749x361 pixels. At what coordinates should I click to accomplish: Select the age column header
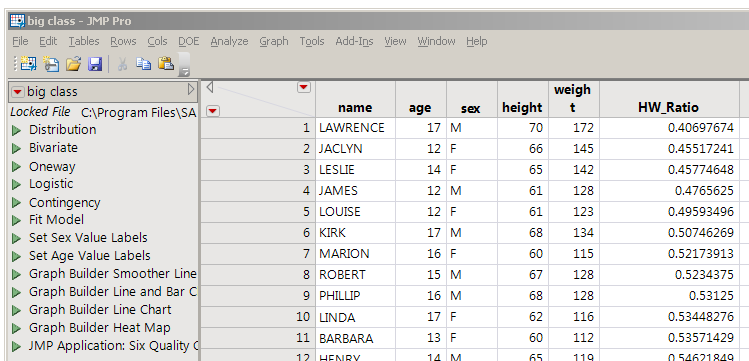421,99
